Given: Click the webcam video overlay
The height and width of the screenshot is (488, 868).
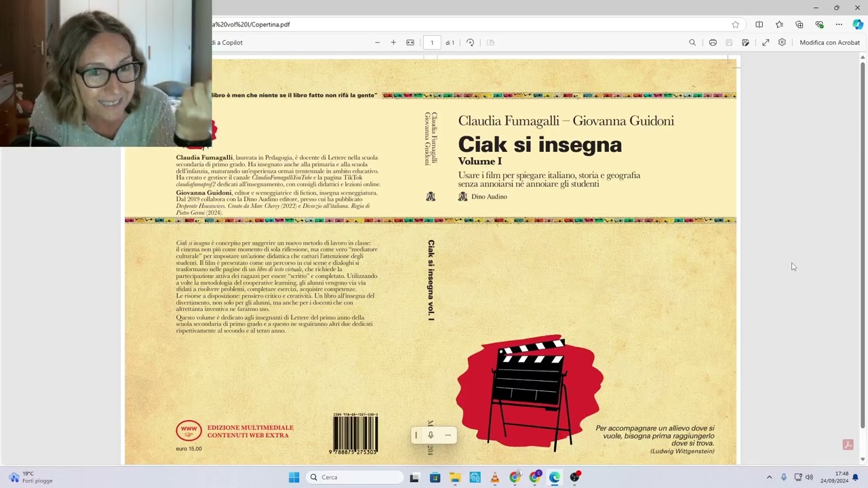Looking at the screenshot, I should click(106, 73).
